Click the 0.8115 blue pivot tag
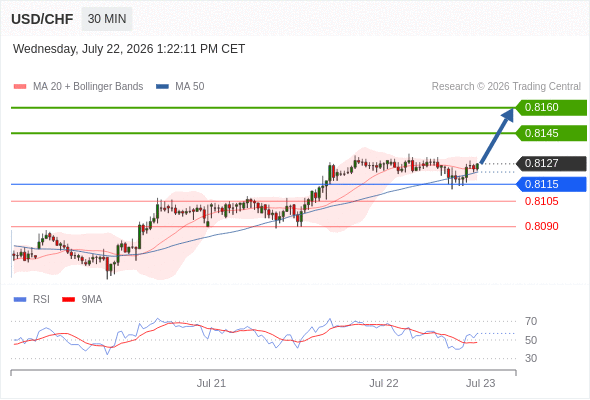 click(x=551, y=184)
